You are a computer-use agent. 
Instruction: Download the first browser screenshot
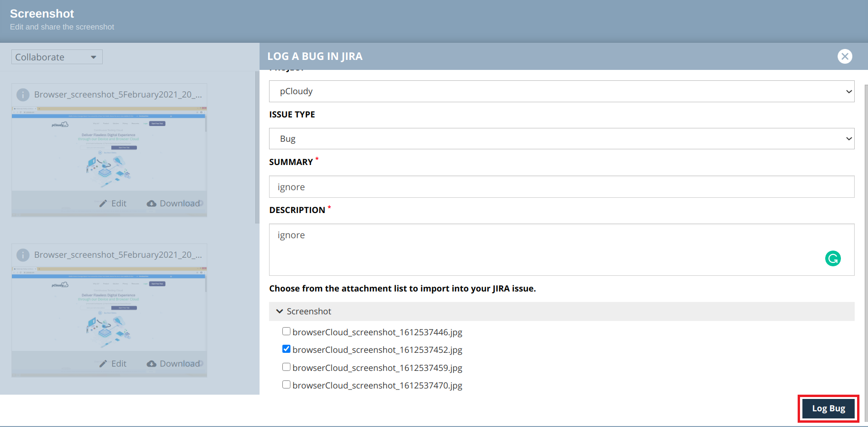[x=174, y=204]
